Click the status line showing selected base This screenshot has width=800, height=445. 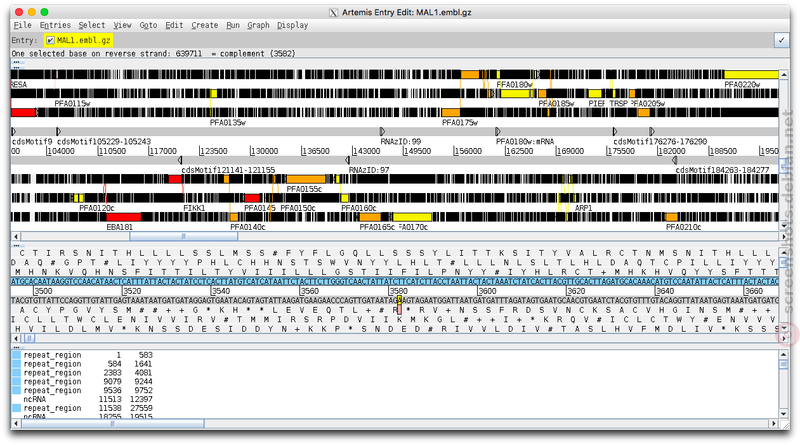click(154, 54)
